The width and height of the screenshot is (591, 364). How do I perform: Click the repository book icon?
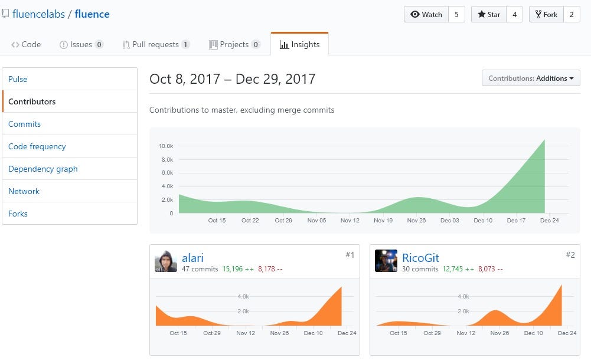tap(5, 14)
